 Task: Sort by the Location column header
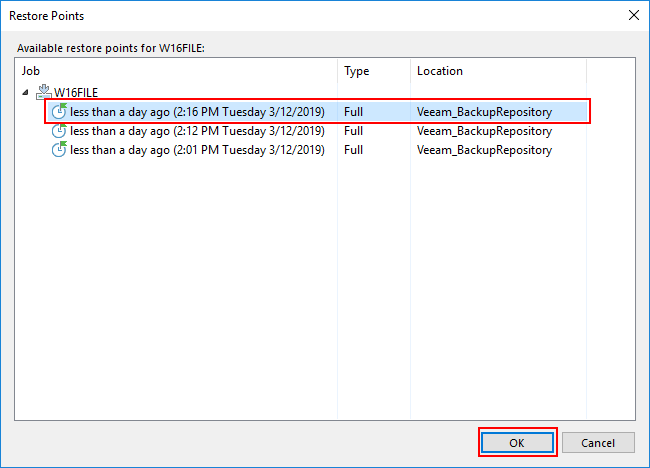point(498,71)
